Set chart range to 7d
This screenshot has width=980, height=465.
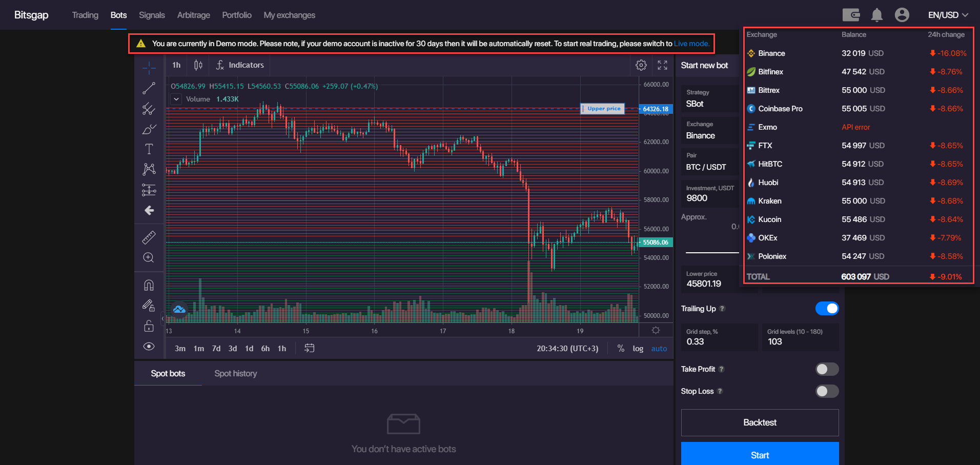coord(216,348)
